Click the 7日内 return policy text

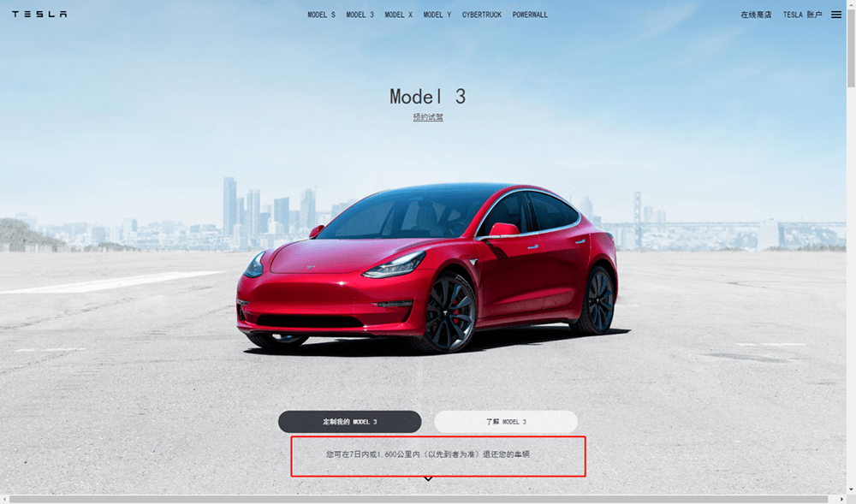pyautogui.click(x=428, y=454)
